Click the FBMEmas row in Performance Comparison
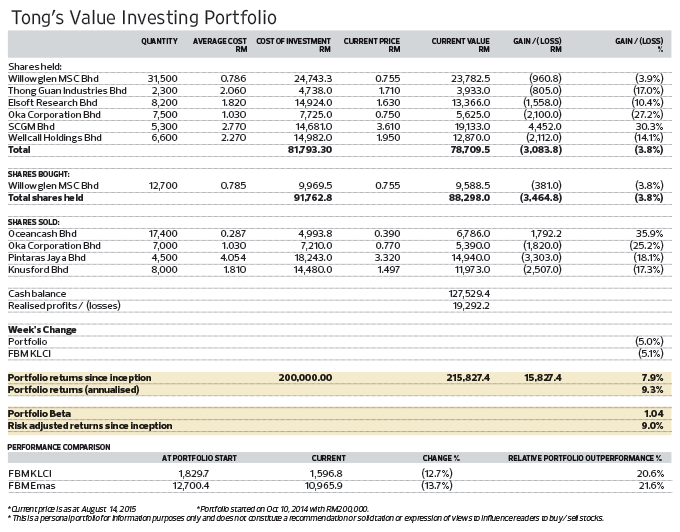The image size is (680, 532). click(x=340, y=486)
